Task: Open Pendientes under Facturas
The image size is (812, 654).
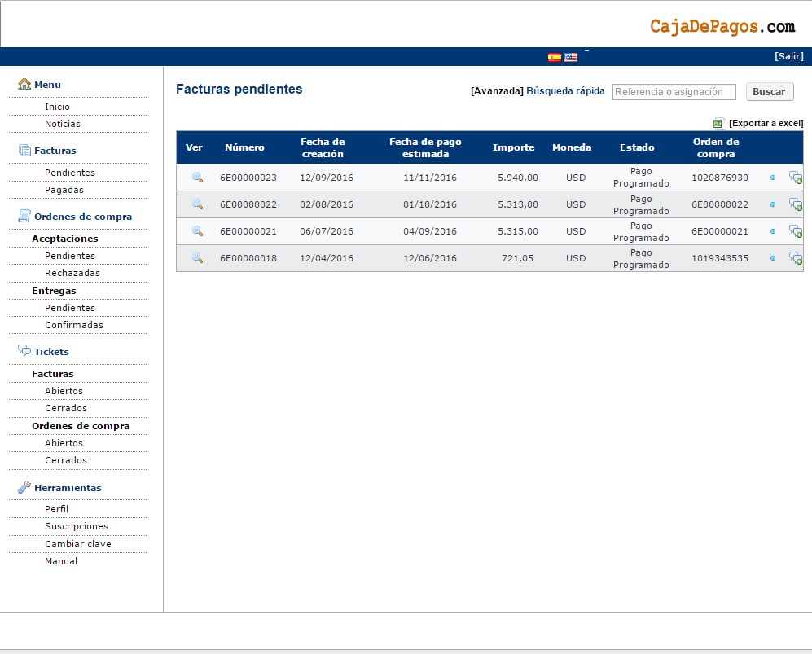Action: (70, 173)
